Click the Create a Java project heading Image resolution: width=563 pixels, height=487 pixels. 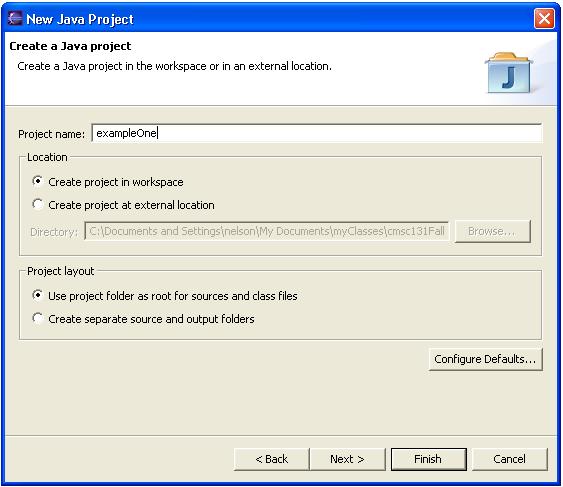click(x=70, y=46)
